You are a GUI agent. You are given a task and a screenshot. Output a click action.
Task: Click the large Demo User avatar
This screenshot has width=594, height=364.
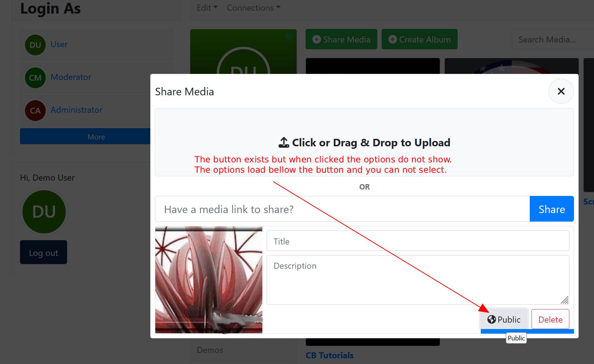[x=44, y=212]
